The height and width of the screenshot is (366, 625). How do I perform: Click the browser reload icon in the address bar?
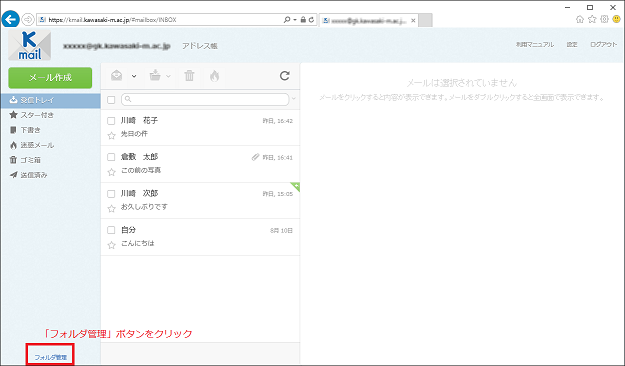[311, 20]
